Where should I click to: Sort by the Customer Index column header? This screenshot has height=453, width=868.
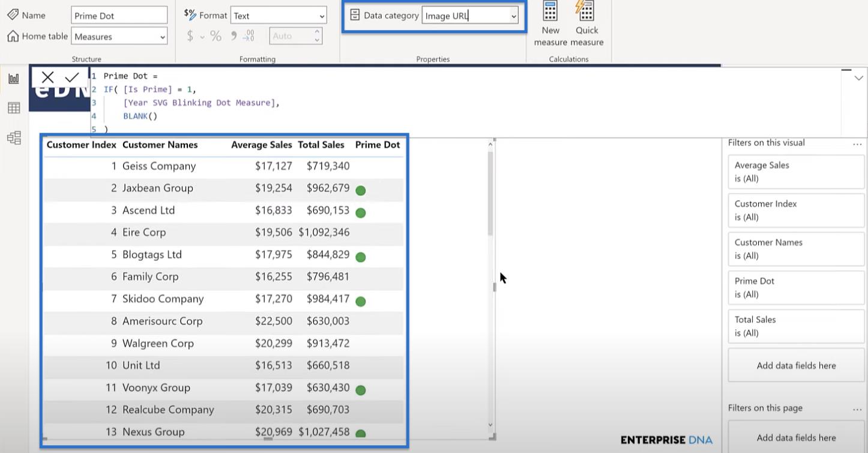[81, 145]
